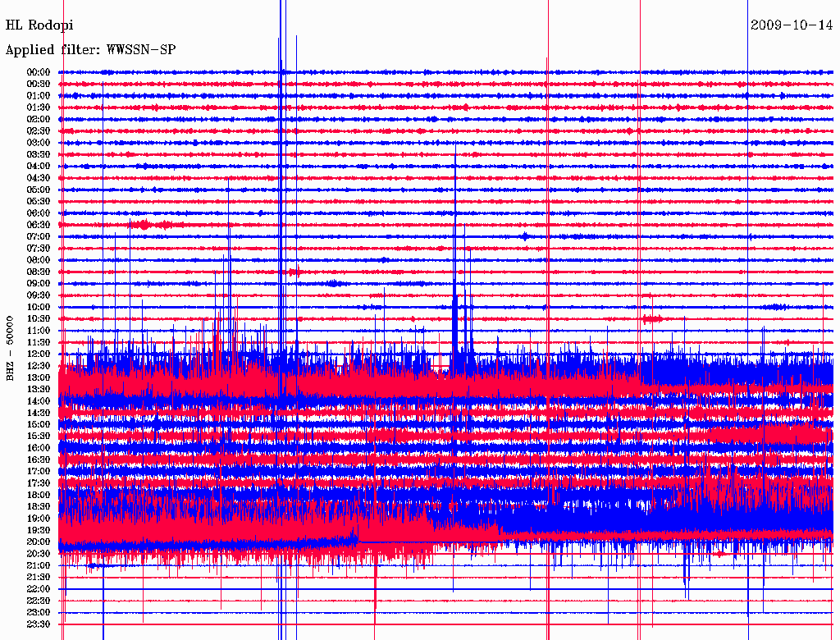Click the 23:00 time label

(39, 613)
